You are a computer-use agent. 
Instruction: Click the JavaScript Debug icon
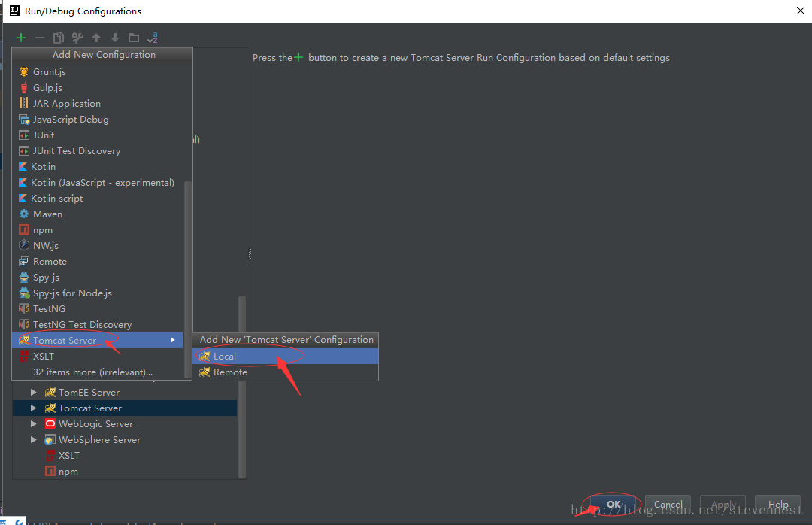click(24, 119)
